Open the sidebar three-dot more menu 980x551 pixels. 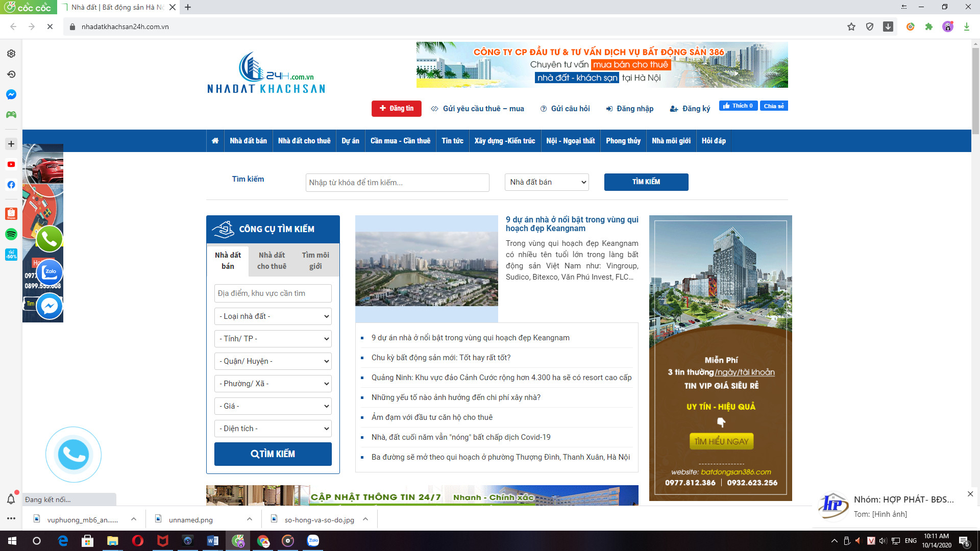(x=11, y=518)
